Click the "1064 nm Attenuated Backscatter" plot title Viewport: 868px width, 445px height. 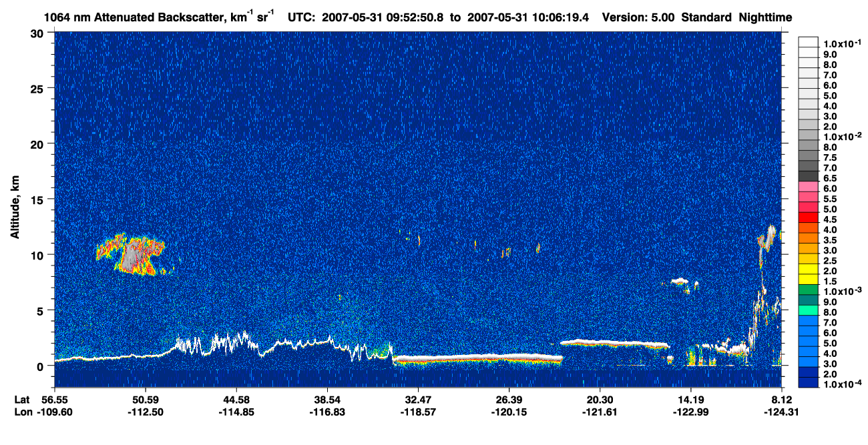136,18
